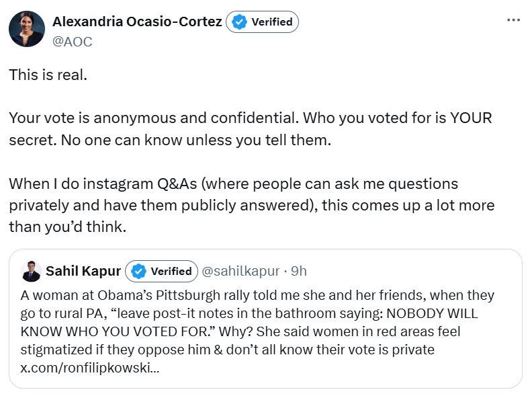Click the "Your vote is anonymous" paragraph
Image resolution: width=532 pixels, height=398 pixels.
point(250,129)
